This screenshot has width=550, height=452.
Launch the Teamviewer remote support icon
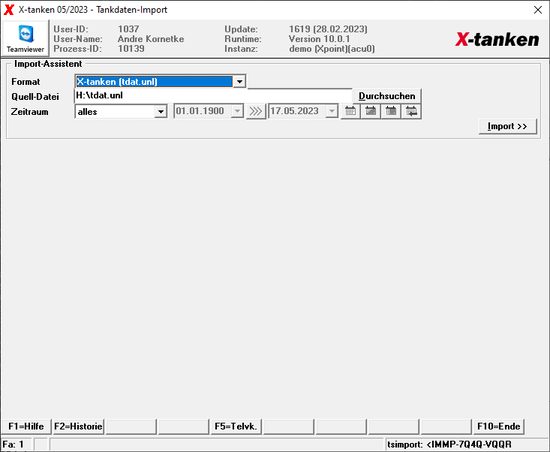25,38
